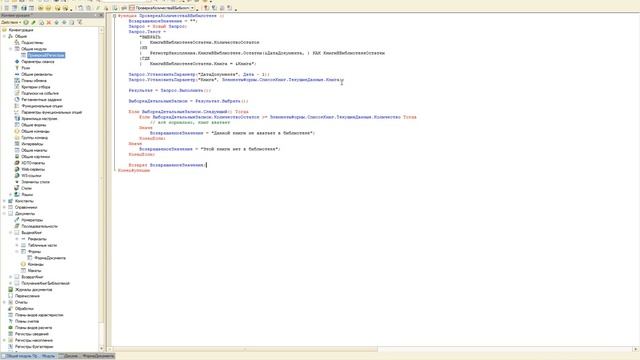Click the code editor scroll-right arrow
Screen dimensions: 640x360
636,349
